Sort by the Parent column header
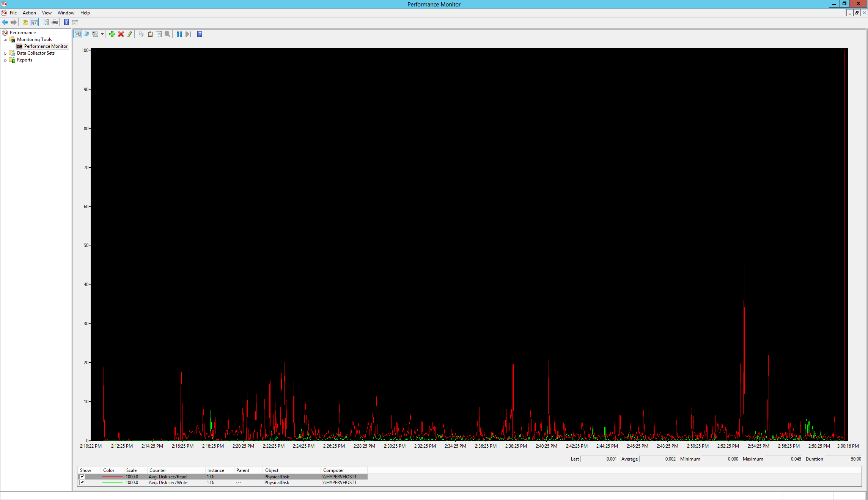Viewport: 868px width, 500px height. point(248,470)
